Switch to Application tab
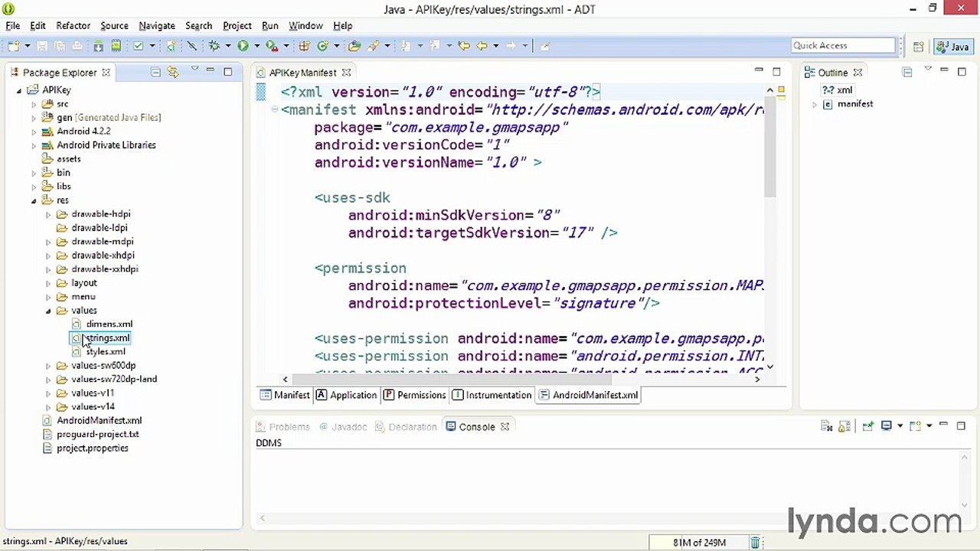 346,395
